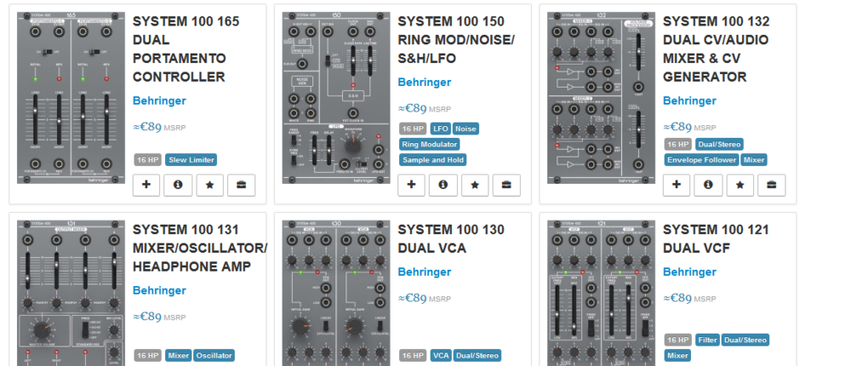Open System 100 131 module panel image
The width and height of the screenshot is (868, 366).
pos(71,293)
